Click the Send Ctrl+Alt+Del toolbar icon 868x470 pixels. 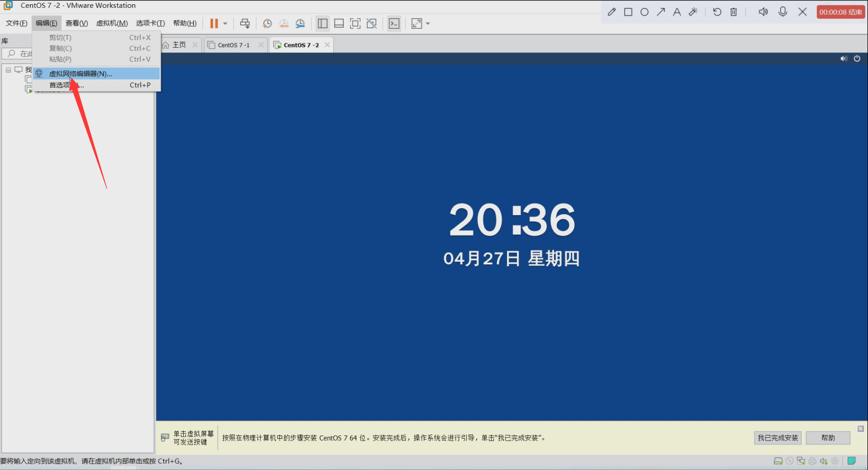(x=245, y=24)
